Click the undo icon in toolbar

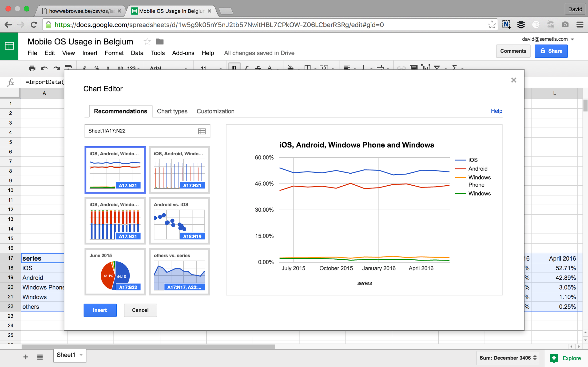pos(44,68)
